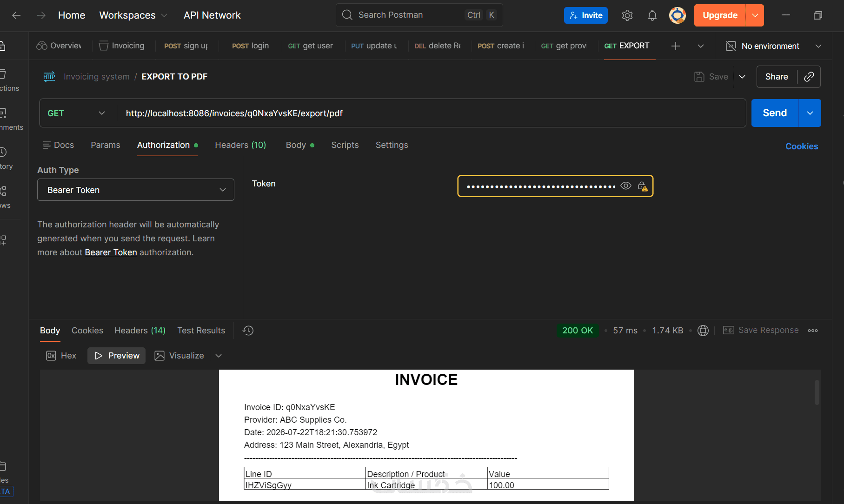Change the GET method dropdown

point(77,113)
